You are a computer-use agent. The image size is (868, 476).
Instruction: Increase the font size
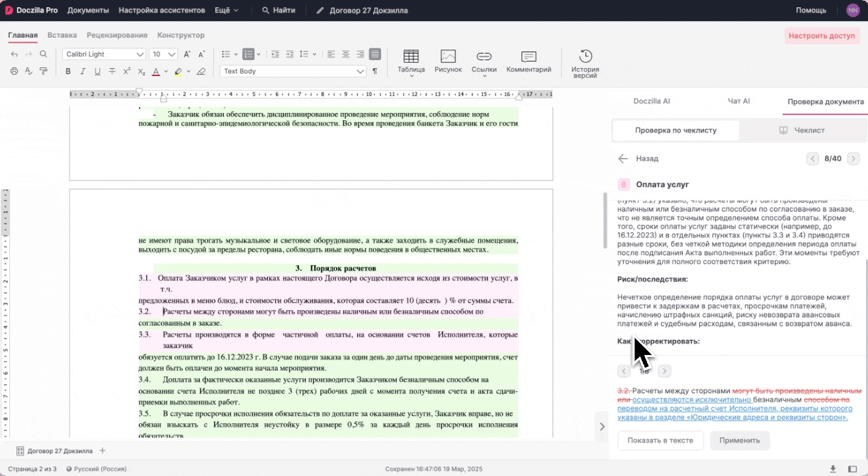click(x=187, y=54)
